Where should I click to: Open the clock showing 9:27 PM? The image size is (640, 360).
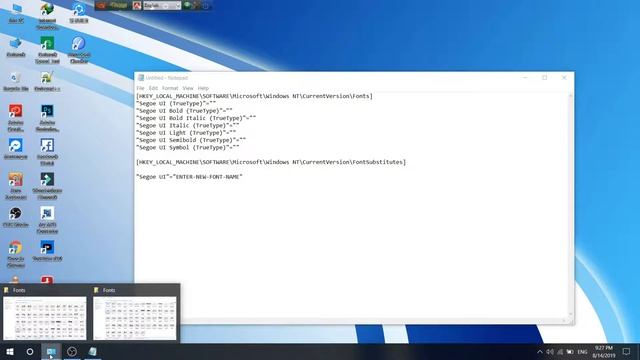tap(603, 351)
